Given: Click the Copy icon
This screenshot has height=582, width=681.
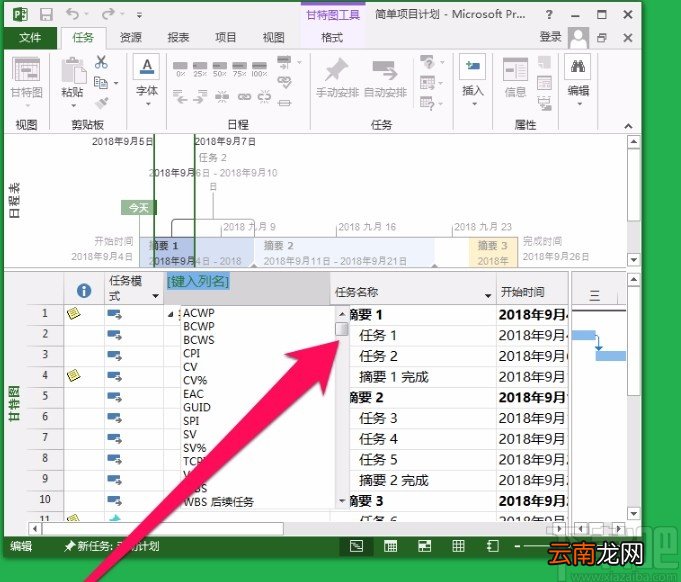Looking at the screenshot, I should coord(101,82).
